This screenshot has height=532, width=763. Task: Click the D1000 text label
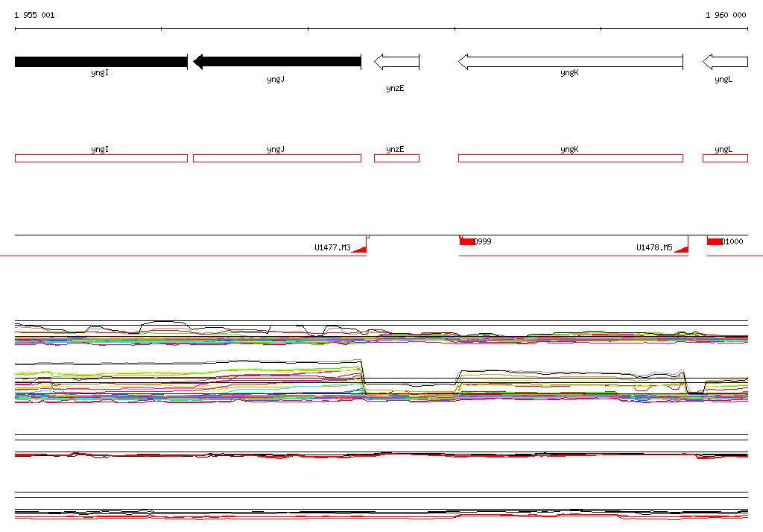(732, 241)
